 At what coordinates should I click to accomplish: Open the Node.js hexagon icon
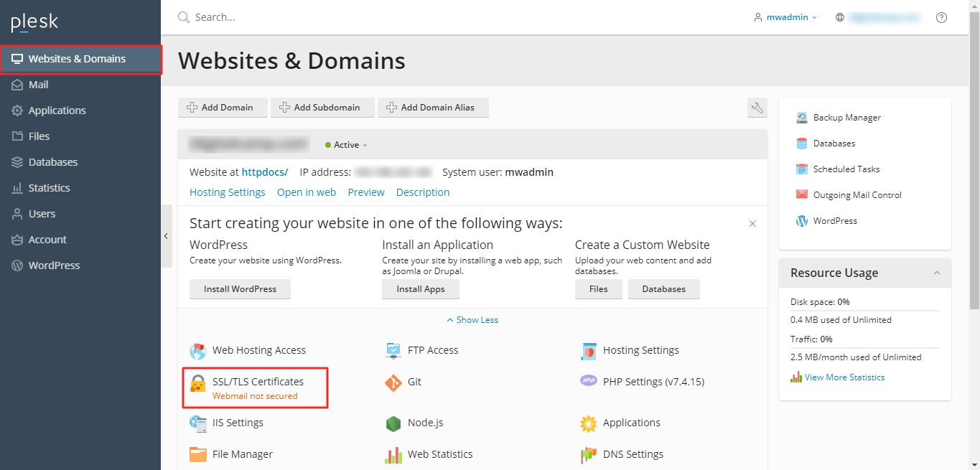tap(393, 423)
